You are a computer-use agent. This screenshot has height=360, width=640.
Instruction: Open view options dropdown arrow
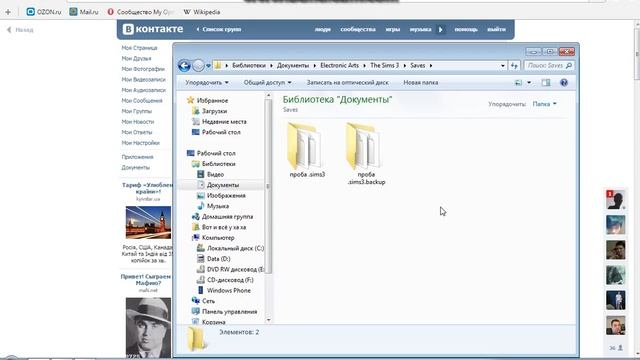tap(529, 83)
